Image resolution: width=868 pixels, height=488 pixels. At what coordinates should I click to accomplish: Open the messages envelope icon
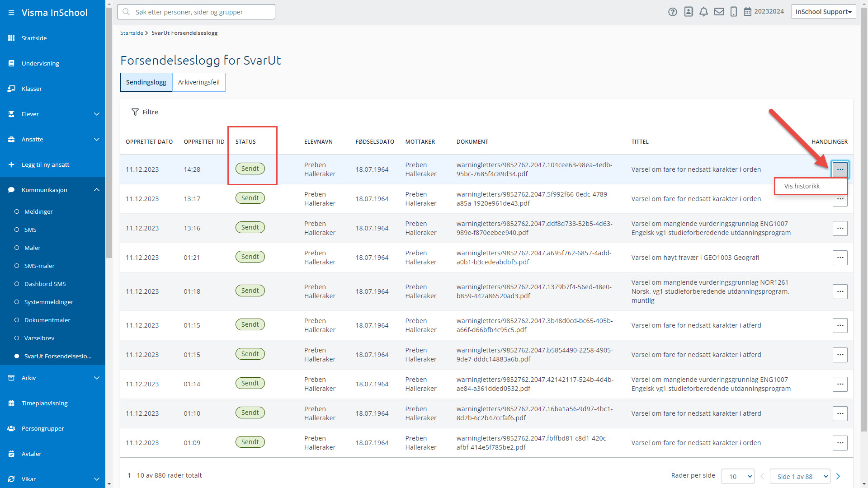coord(719,12)
